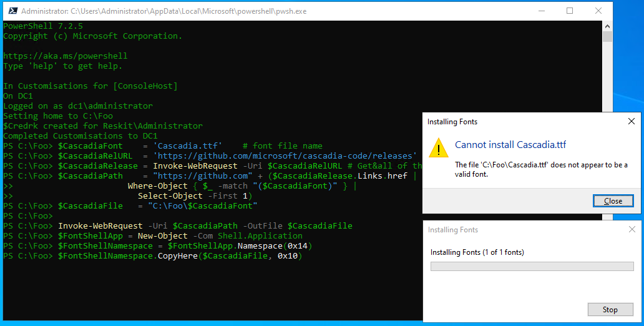Click the '$CascadiaFile = "C:\Foo\$CascadiaFont"' line
The width and height of the screenshot is (644, 326).
[130, 206]
